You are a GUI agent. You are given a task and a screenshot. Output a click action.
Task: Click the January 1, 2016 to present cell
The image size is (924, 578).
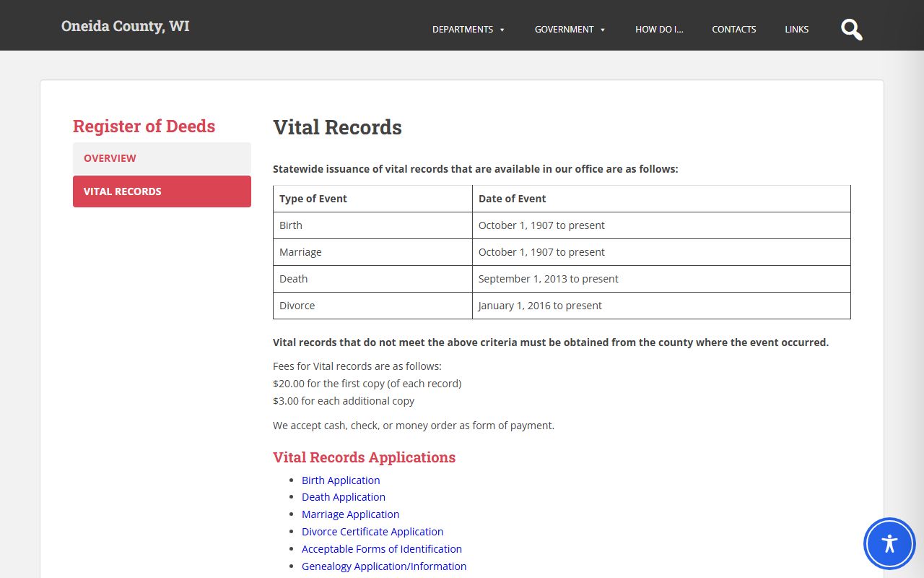click(x=661, y=306)
